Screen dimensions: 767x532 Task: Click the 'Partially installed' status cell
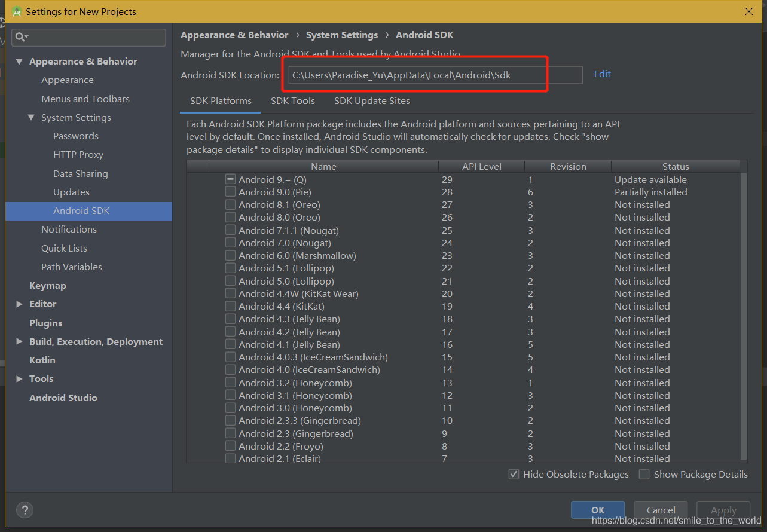point(651,192)
